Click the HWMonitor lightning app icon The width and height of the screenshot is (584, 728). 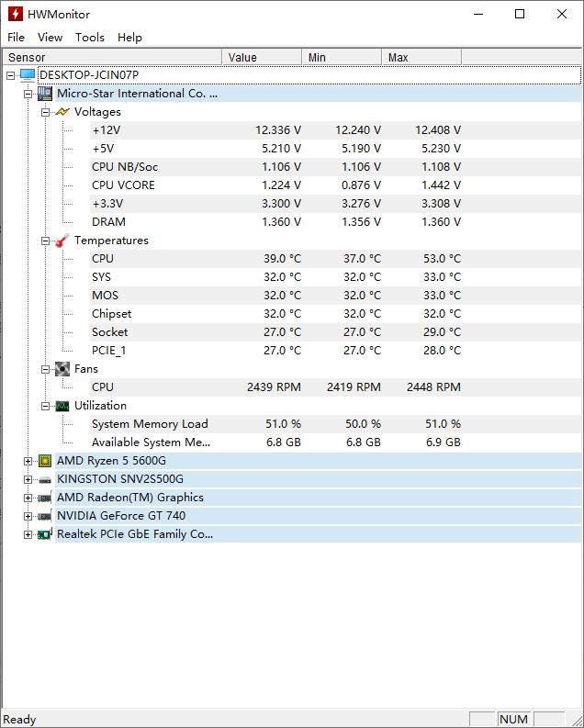(14, 14)
